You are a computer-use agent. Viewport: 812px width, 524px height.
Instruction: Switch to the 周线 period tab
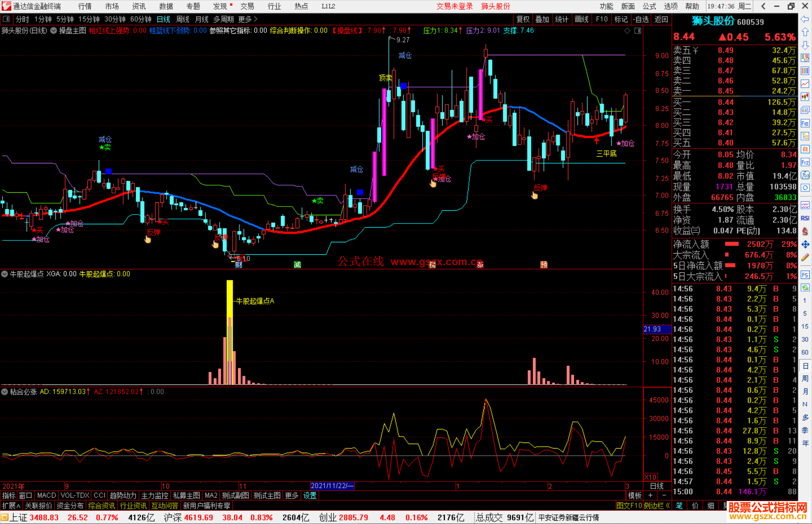(183, 19)
